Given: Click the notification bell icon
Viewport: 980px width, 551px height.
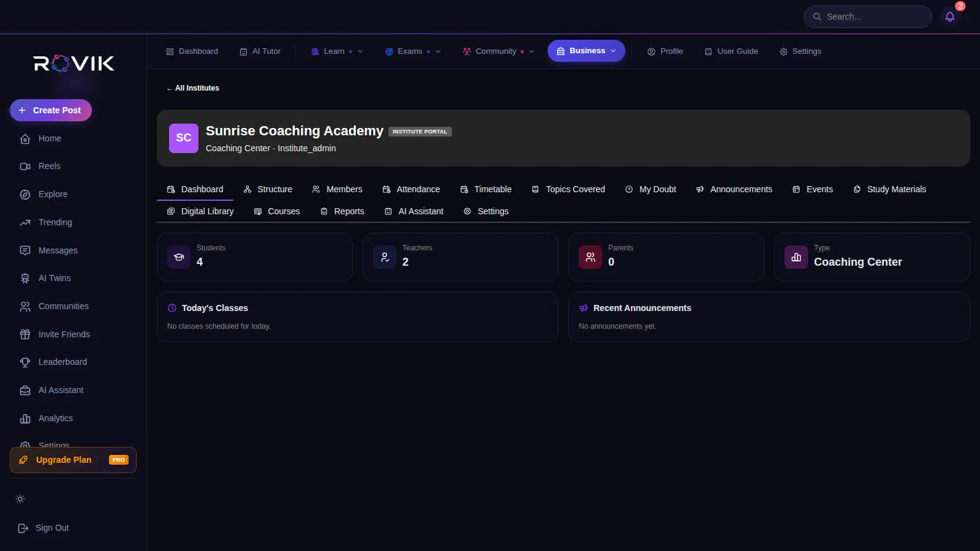Looking at the screenshot, I should (950, 17).
